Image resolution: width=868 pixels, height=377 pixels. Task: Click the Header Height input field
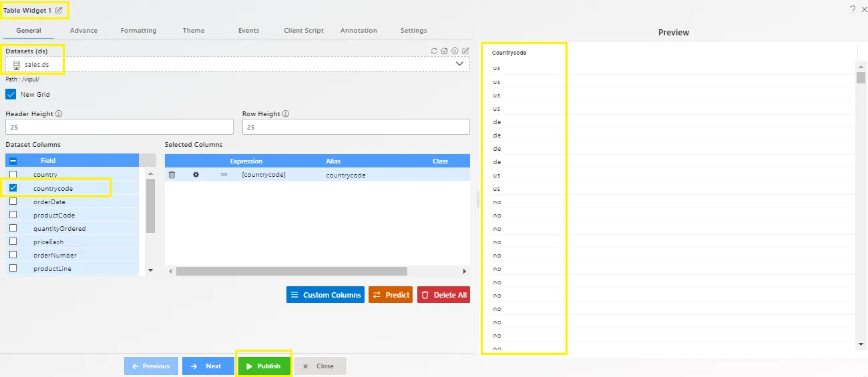120,127
